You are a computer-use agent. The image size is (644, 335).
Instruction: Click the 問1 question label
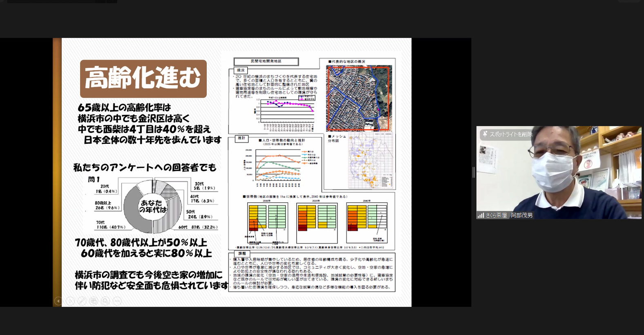[94, 179]
